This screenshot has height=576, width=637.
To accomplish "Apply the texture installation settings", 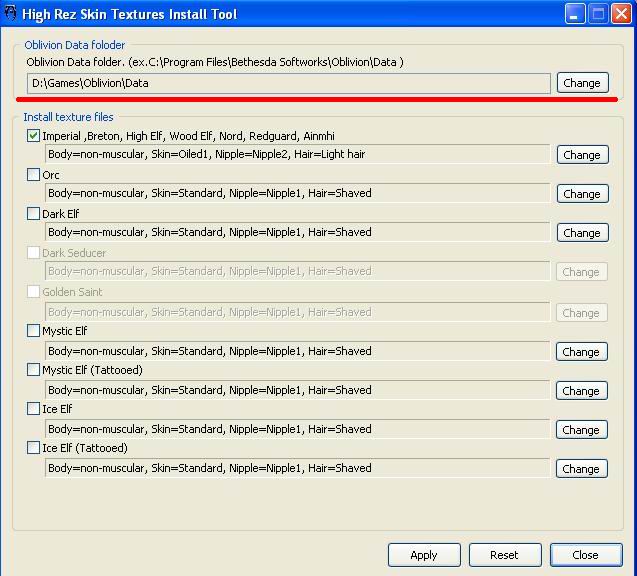I will coord(424,555).
